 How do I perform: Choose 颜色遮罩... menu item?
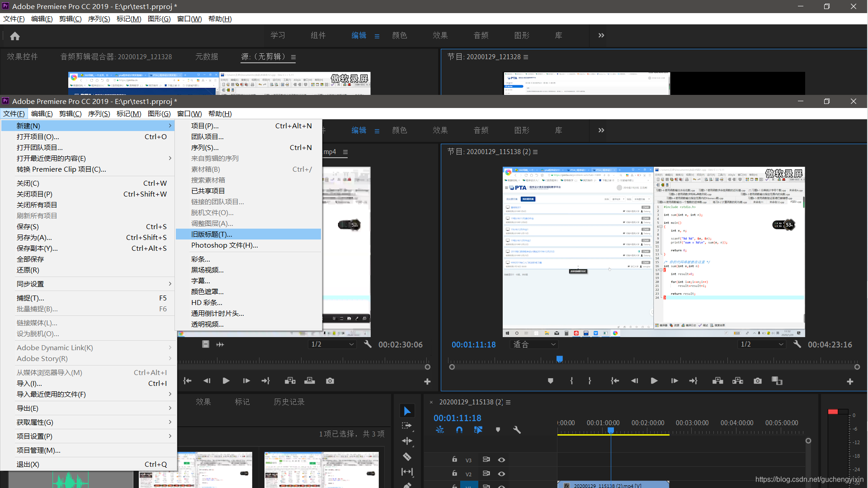coord(249,291)
